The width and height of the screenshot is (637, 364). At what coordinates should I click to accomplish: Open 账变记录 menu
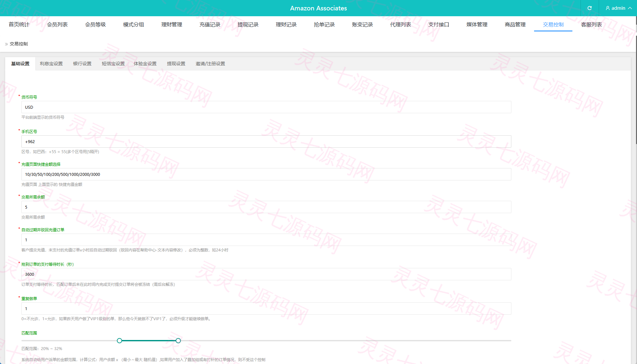(363, 25)
